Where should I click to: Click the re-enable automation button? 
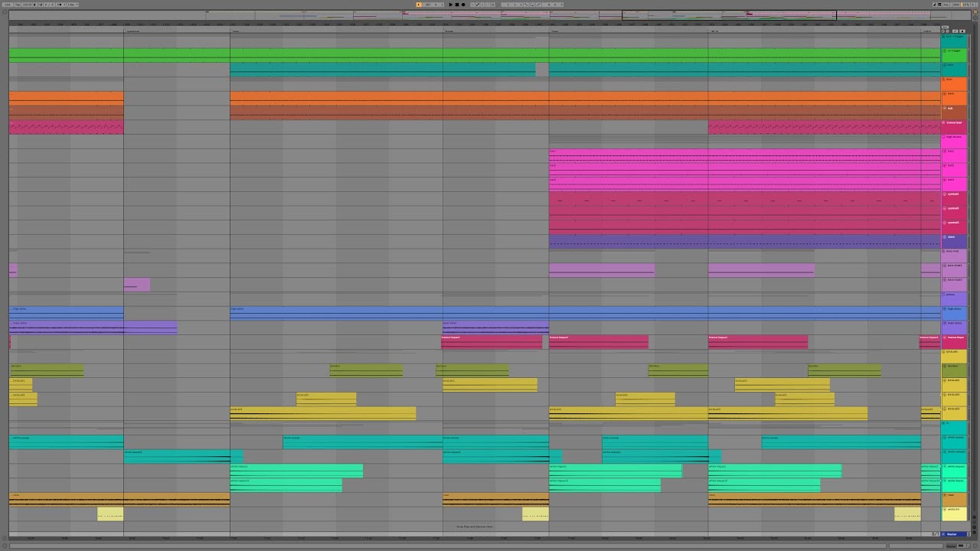[482, 5]
